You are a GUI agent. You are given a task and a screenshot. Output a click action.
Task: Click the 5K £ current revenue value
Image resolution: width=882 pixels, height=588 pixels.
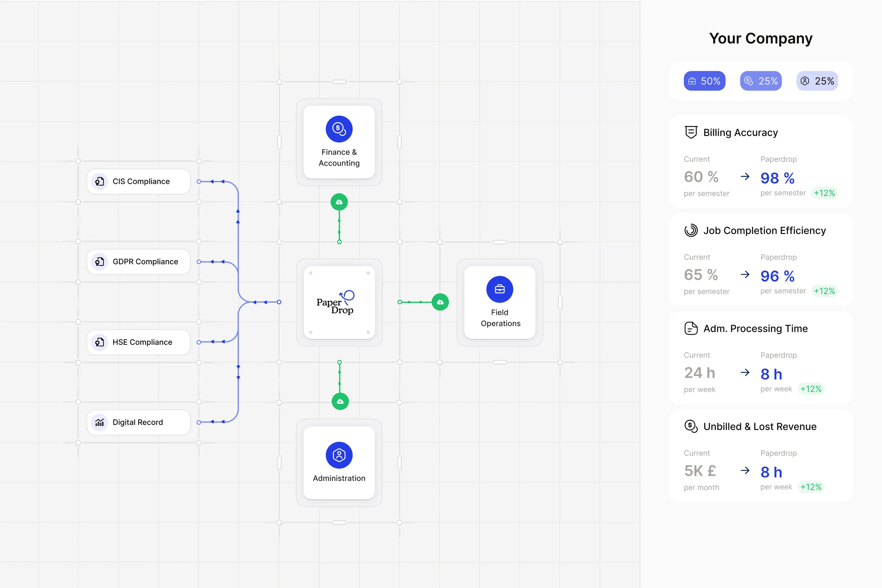pos(700,471)
